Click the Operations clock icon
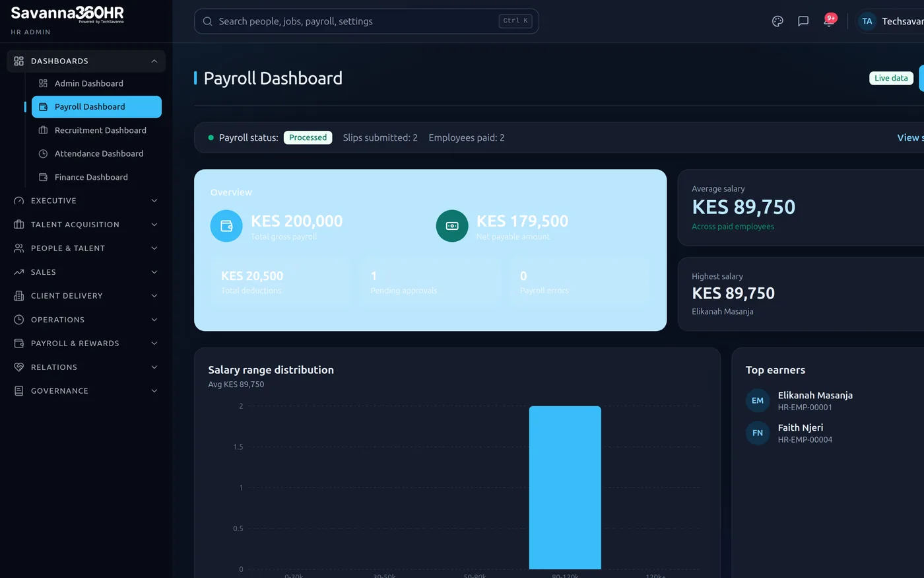Image resolution: width=924 pixels, height=578 pixels. coord(18,320)
